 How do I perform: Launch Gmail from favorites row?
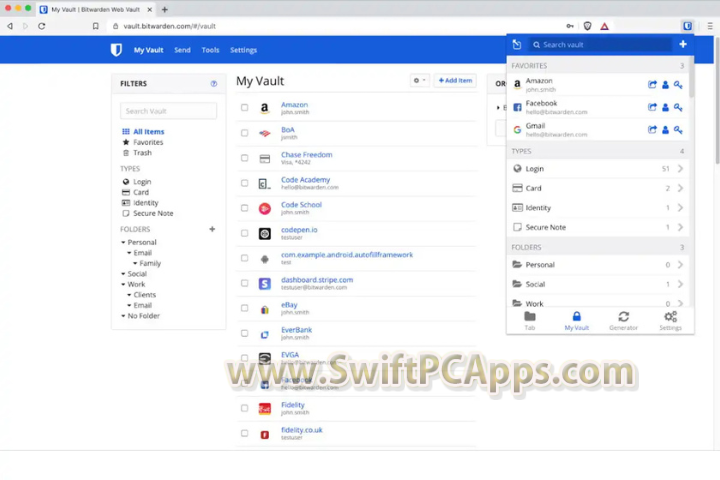pyautogui.click(x=652, y=130)
